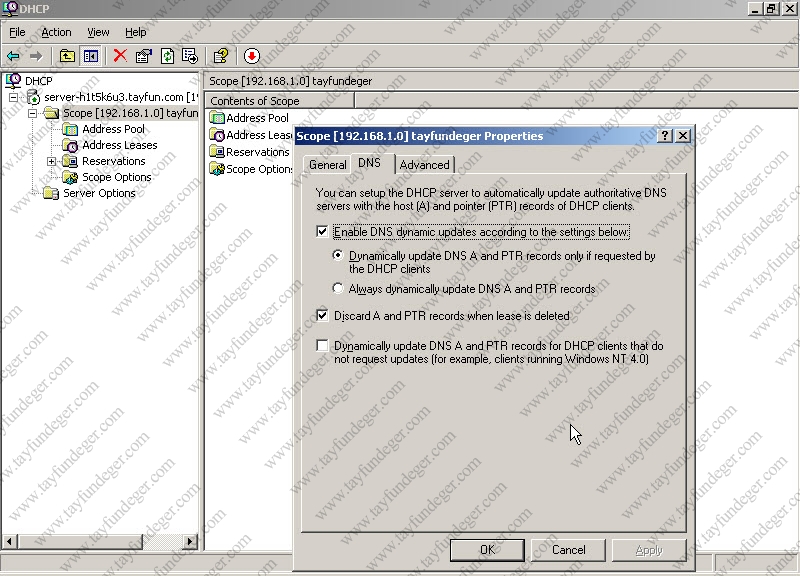Click Address Leases icon in Contents list

217,135
